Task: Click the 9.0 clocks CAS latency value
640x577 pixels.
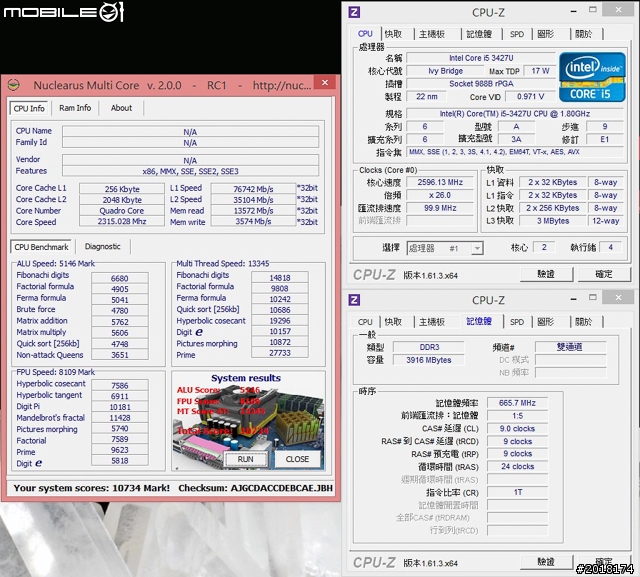Action: coord(517,428)
